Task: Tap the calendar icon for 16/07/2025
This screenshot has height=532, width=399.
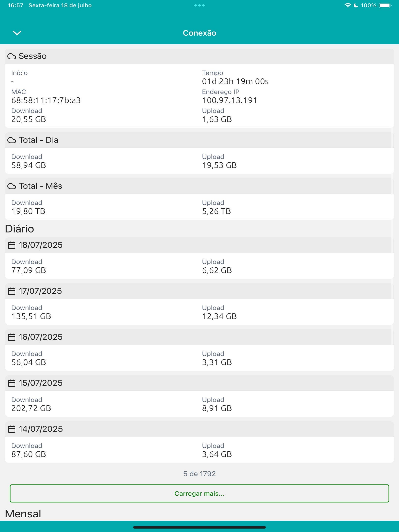Action: [11, 337]
